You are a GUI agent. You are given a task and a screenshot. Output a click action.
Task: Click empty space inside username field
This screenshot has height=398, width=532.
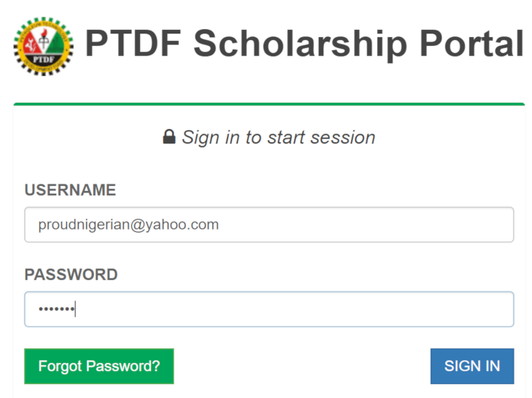[x=366, y=225]
